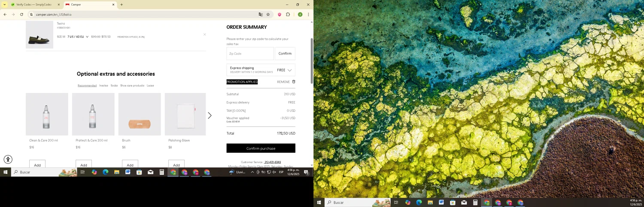This screenshot has width=644, height=207.
Task: Open weather widget in left taskbar
Action: (237, 172)
